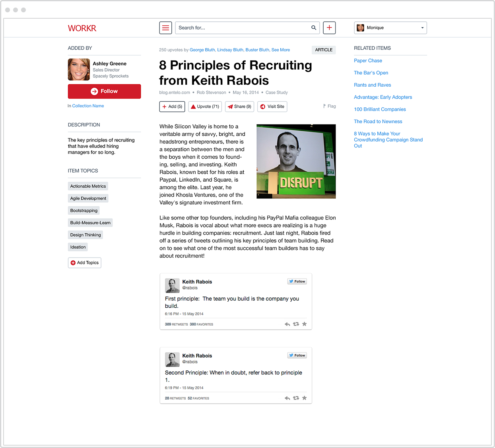Open Buster Bluth upvoter link
Viewport: 495px width, 448px height.
coord(257,50)
